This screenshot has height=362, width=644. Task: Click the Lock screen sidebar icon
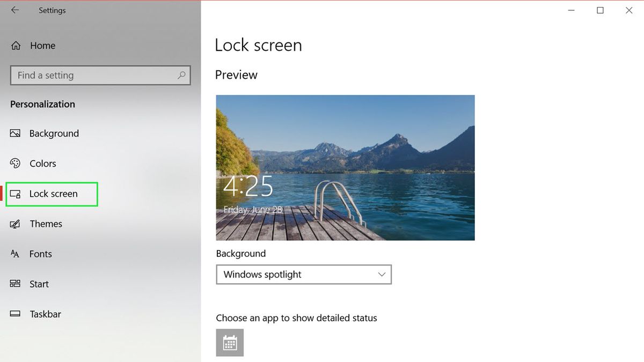coord(16,194)
